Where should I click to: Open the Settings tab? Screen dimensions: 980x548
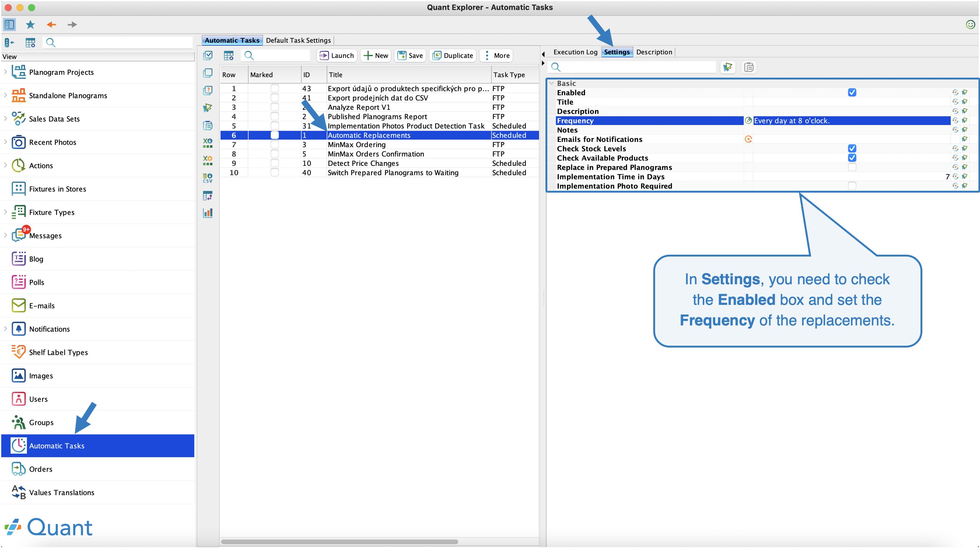[617, 52]
